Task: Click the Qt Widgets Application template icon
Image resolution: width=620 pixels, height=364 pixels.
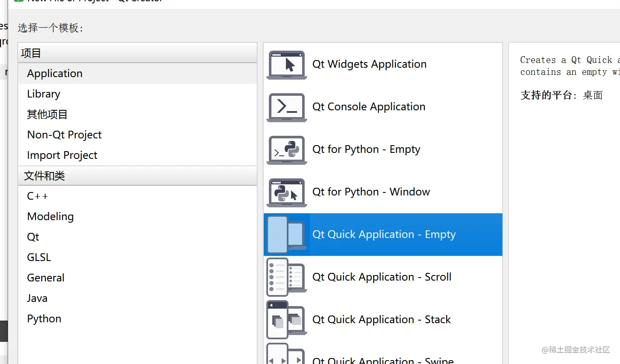Action: [286, 65]
